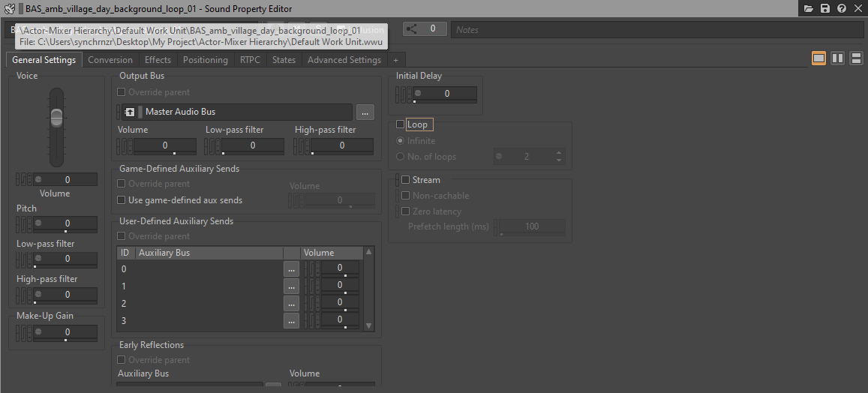The width and height of the screenshot is (868, 393).
Task: Open browse button for auxiliary bus ID 2
Action: (291, 303)
